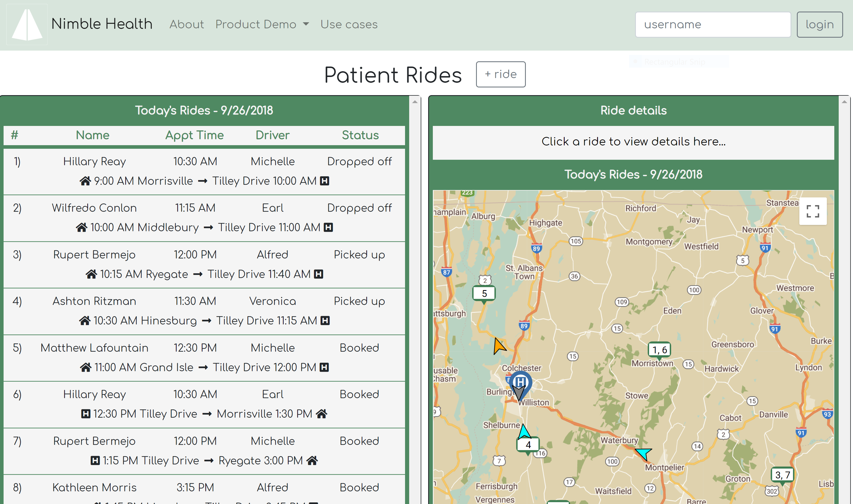Select map marker 4 near Shelburne
The height and width of the screenshot is (504, 853).
(528, 444)
